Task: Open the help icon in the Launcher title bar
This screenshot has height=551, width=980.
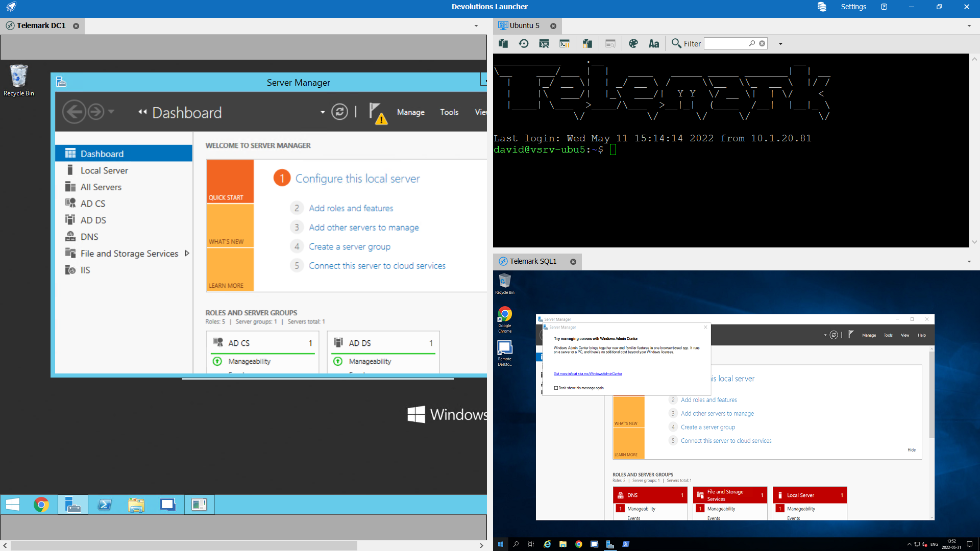Action: 884,7
